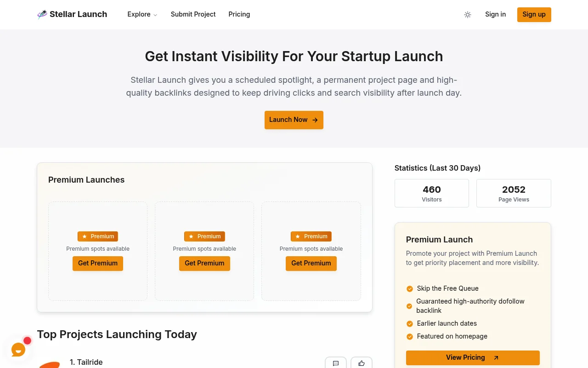The image size is (588, 368).
Task: Click the Stellar Launch rocket logo
Action: click(42, 14)
